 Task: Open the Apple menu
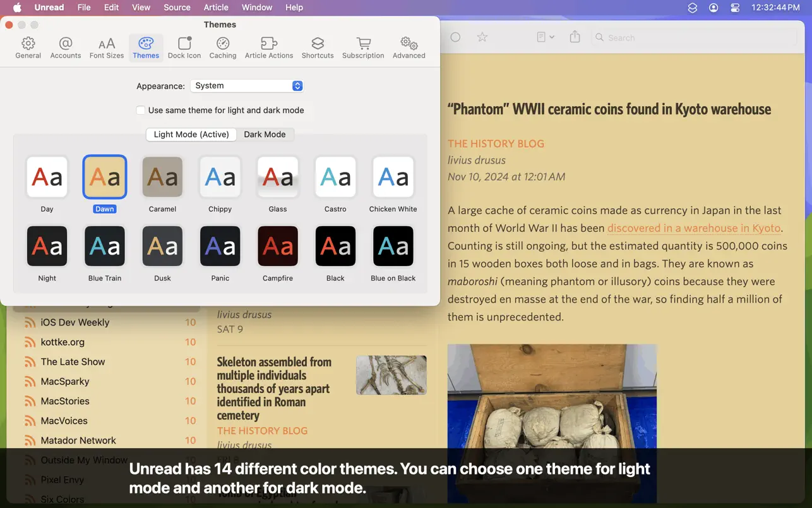[17, 8]
